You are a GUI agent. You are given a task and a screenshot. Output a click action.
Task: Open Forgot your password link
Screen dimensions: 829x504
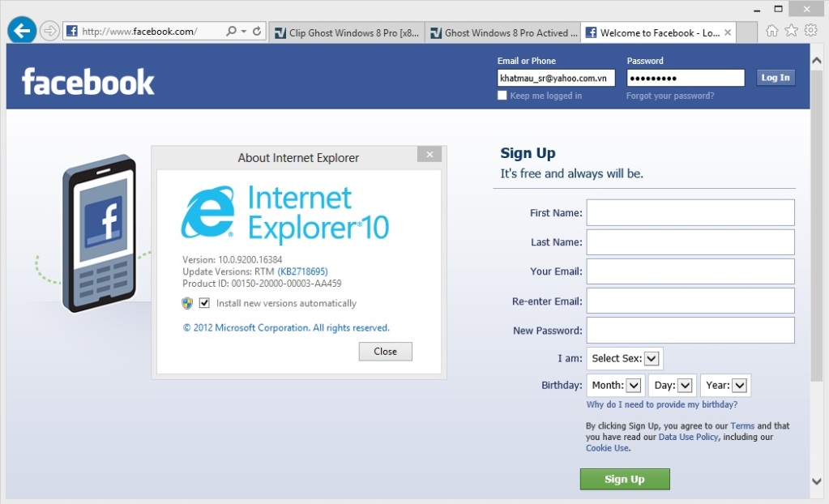coord(670,96)
